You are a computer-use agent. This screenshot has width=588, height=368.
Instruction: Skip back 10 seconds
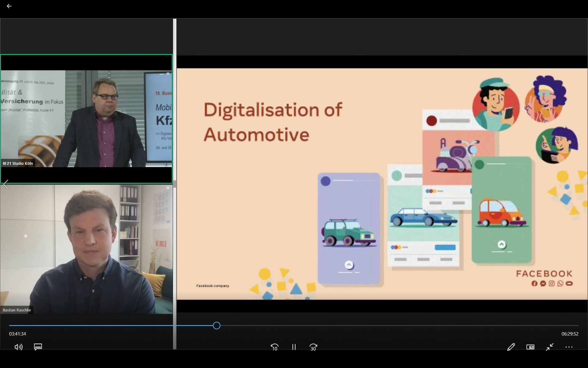point(274,347)
